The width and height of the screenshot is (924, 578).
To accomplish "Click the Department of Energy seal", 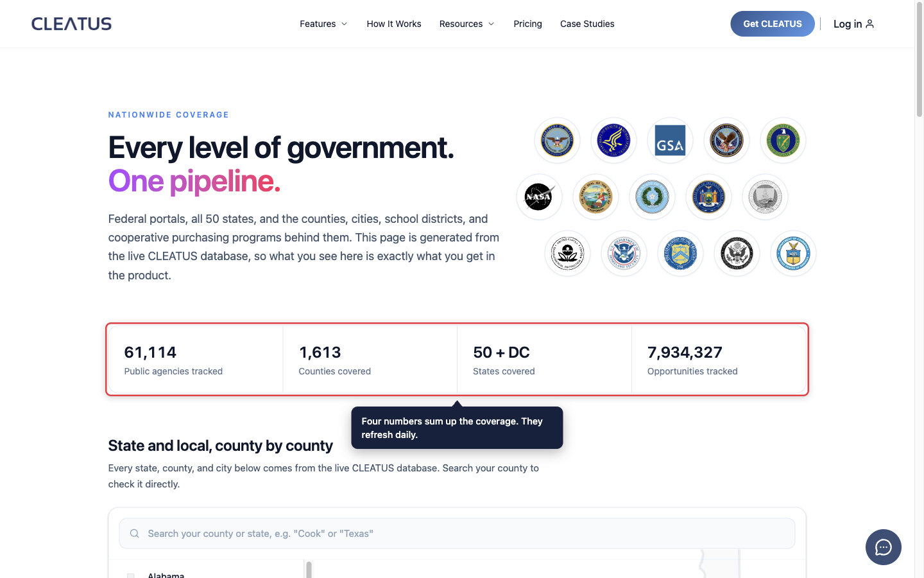I will point(783,141).
